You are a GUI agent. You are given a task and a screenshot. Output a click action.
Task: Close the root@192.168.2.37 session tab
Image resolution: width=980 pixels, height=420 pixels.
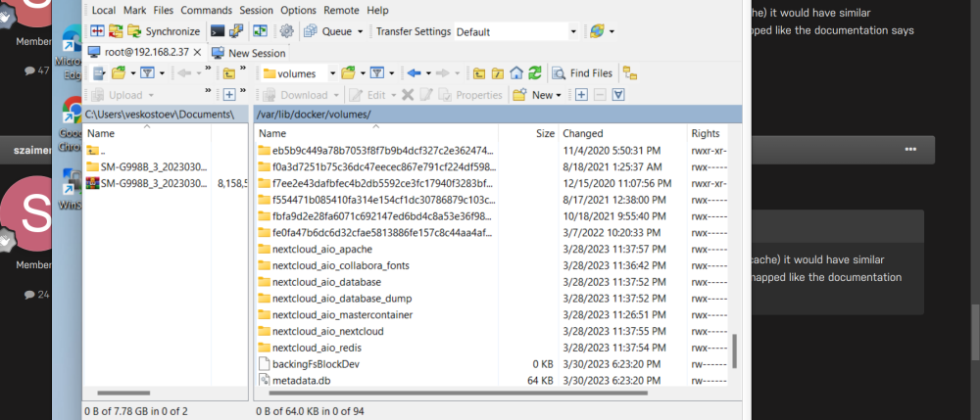point(197,53)
